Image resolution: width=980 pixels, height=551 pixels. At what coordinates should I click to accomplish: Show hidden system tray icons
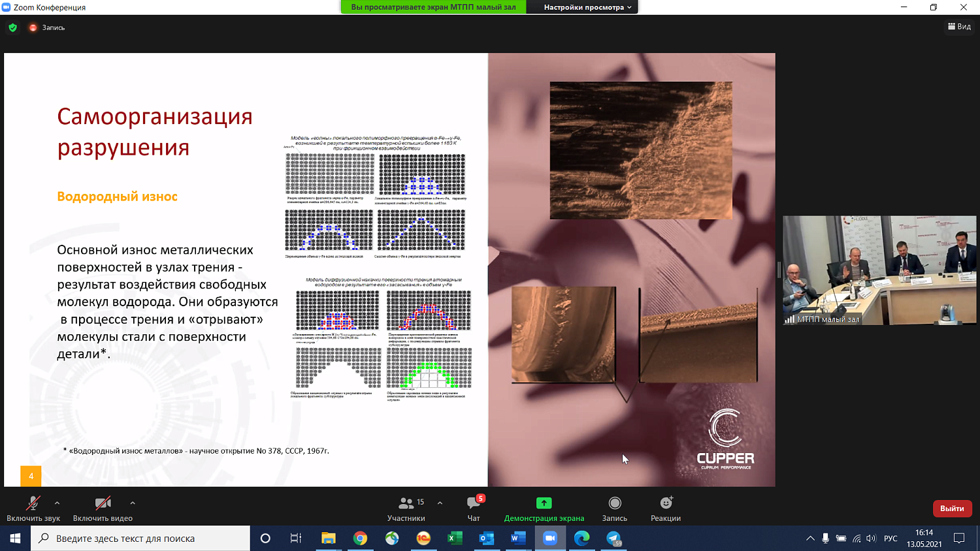click(x=810, y=538)
